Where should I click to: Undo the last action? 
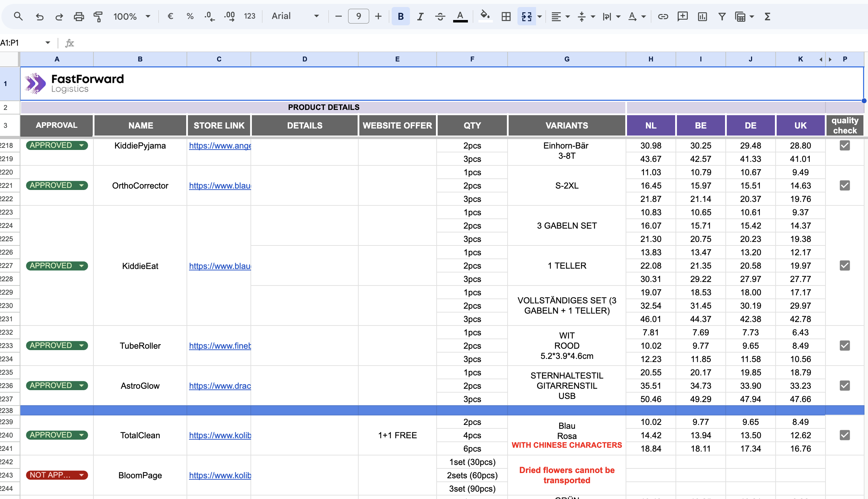point(39,16)
